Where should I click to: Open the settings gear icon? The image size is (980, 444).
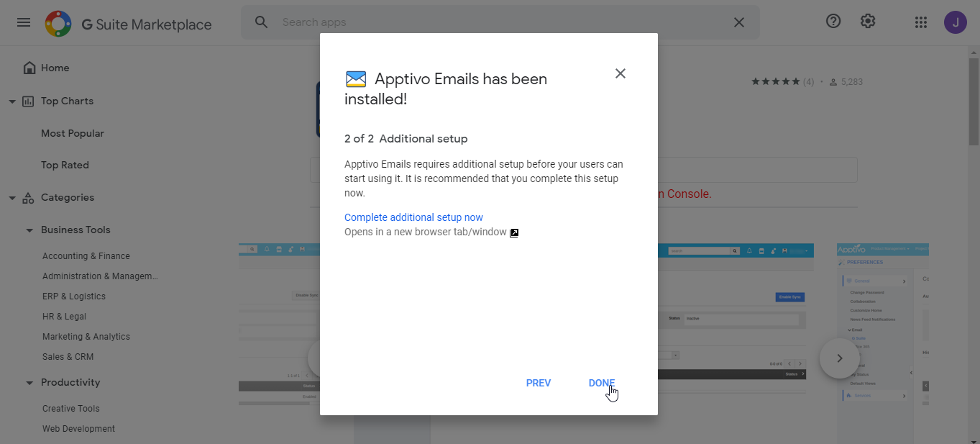(868, 22)
